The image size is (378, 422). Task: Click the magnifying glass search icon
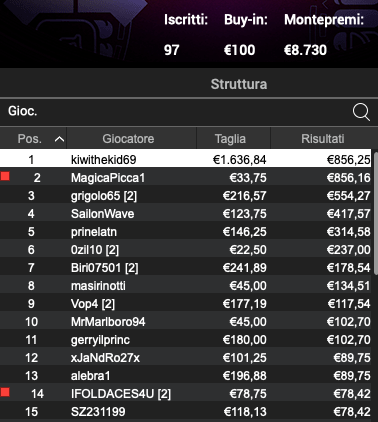pos(361,112)
